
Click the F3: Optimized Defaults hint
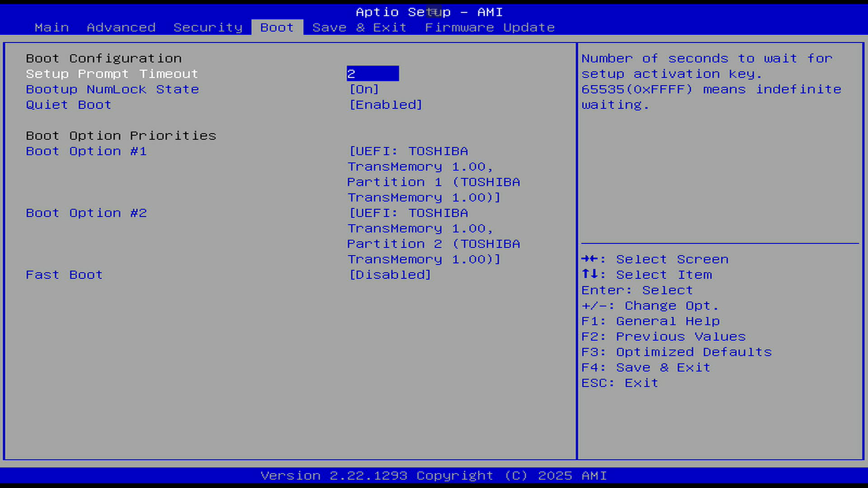676,352
